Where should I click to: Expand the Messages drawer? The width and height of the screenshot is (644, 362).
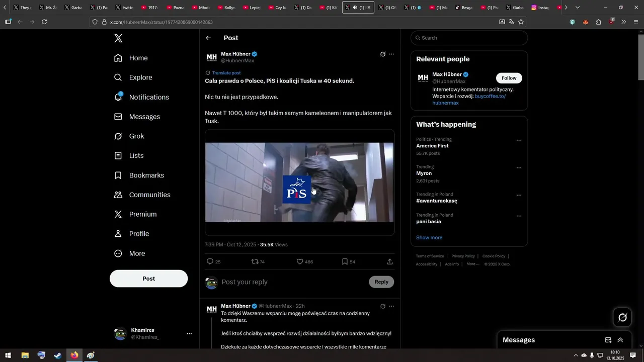coord(620,340)
